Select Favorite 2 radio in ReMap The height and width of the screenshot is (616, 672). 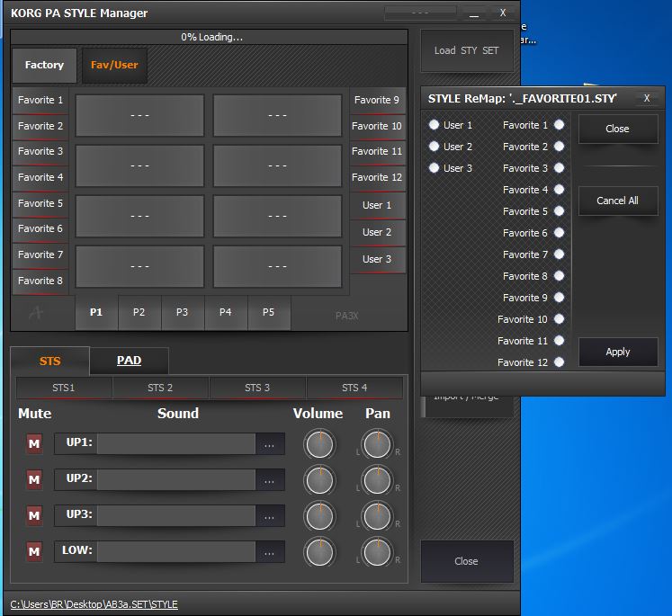pos(559,146)
